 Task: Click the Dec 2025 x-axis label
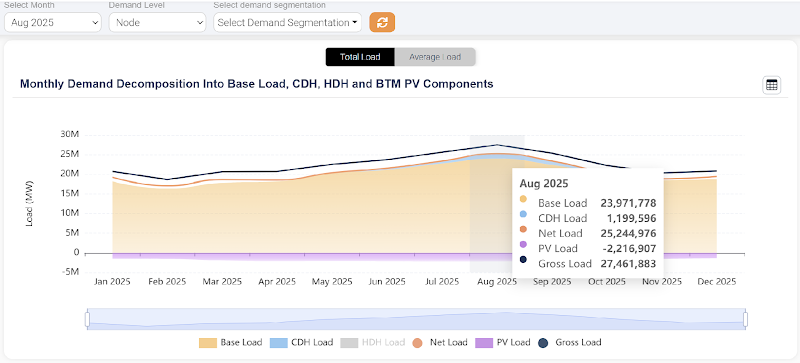click(717, 282)
